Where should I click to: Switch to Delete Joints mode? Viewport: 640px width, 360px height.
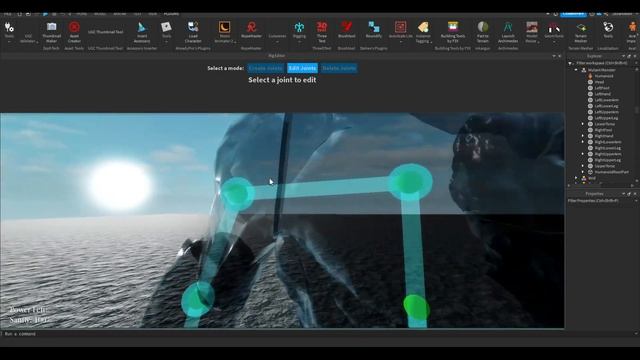pyautogui.click(x=339, y=68)
